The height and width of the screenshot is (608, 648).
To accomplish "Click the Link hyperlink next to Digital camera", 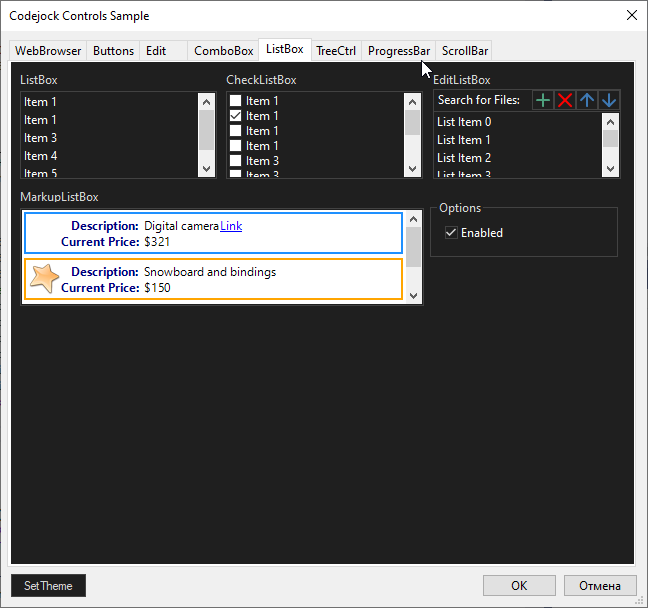I will click(x=231, y=226).
